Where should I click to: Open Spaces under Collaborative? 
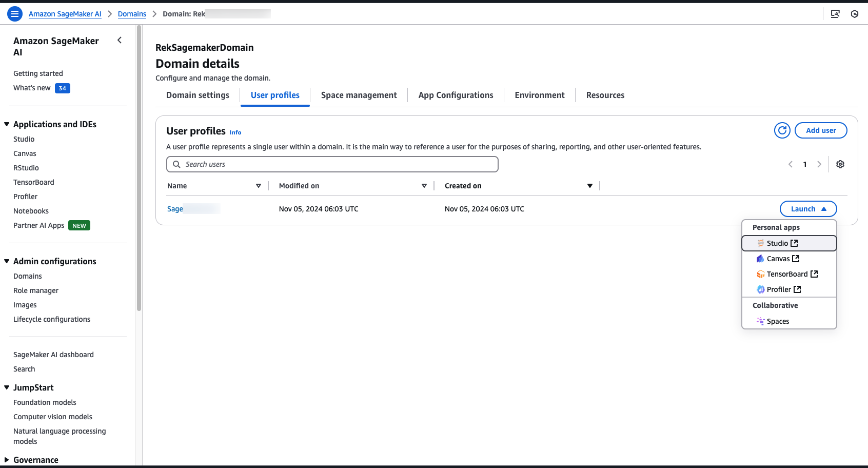(789, 321)
